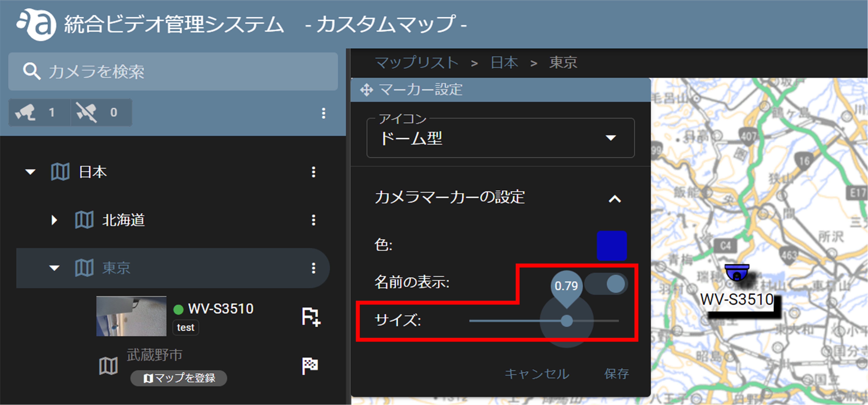Screen dimensions: 868x405
Task: Go to 日本 breadcrumb
Action: click(504, 63)
